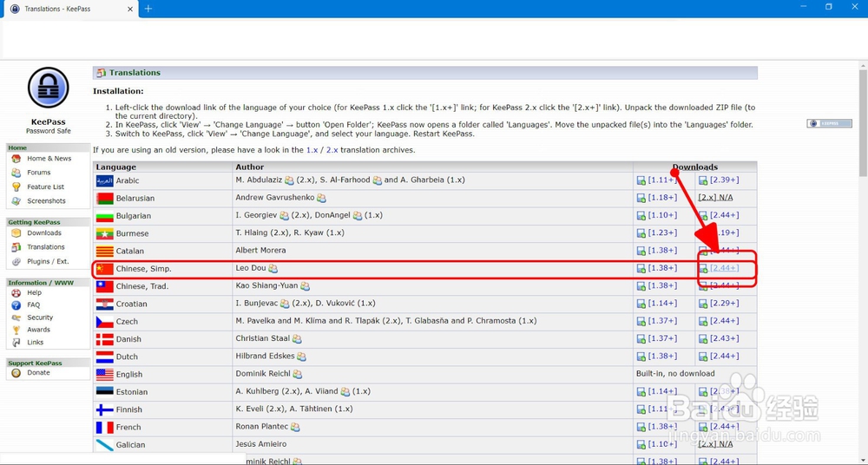
Task: Download Arabic 2.39+ translation
Action: tap(725, 180)
